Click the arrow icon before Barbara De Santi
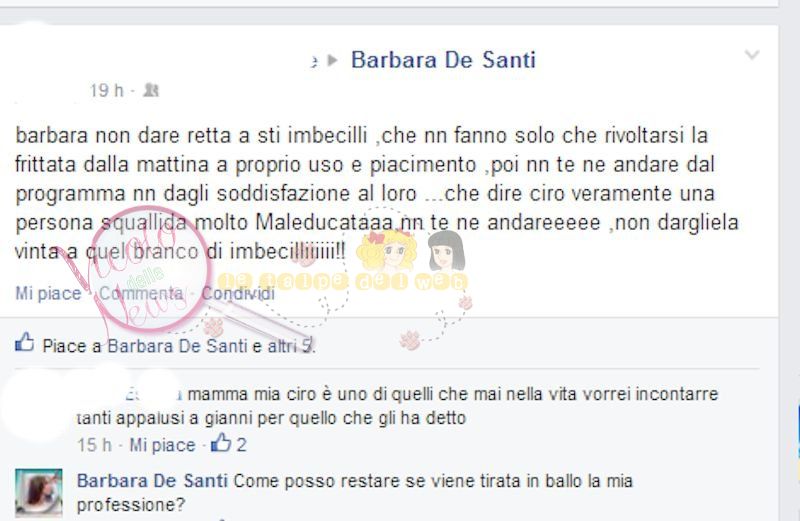 coord(333,60)
